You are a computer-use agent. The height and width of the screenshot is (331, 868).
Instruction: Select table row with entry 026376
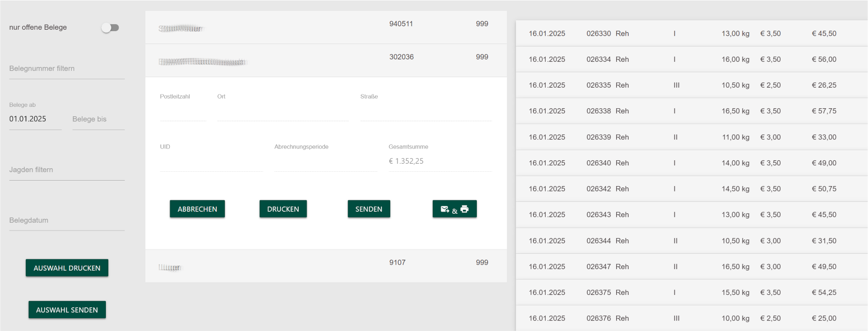pos(691,318)
